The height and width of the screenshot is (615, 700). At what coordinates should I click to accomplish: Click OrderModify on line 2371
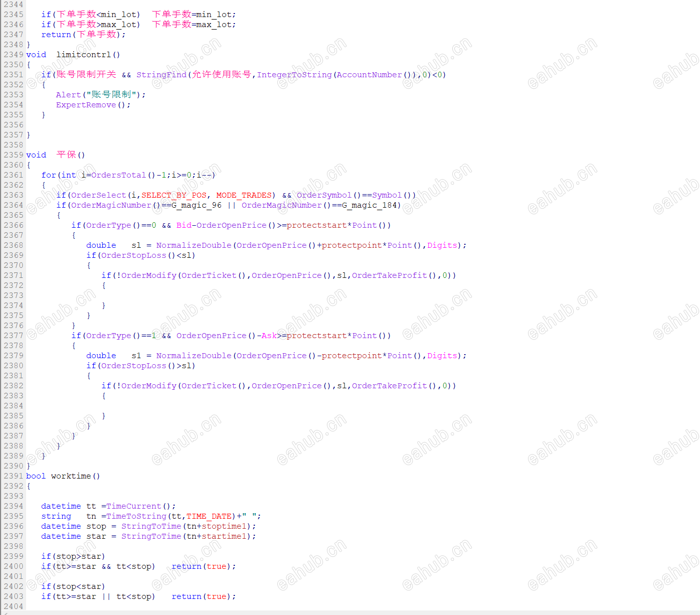(149, 275)
